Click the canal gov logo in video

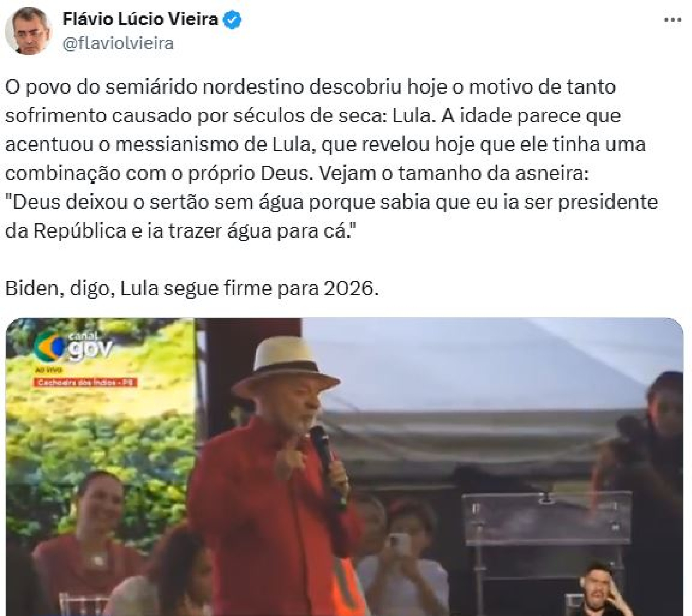pos(73,347)
